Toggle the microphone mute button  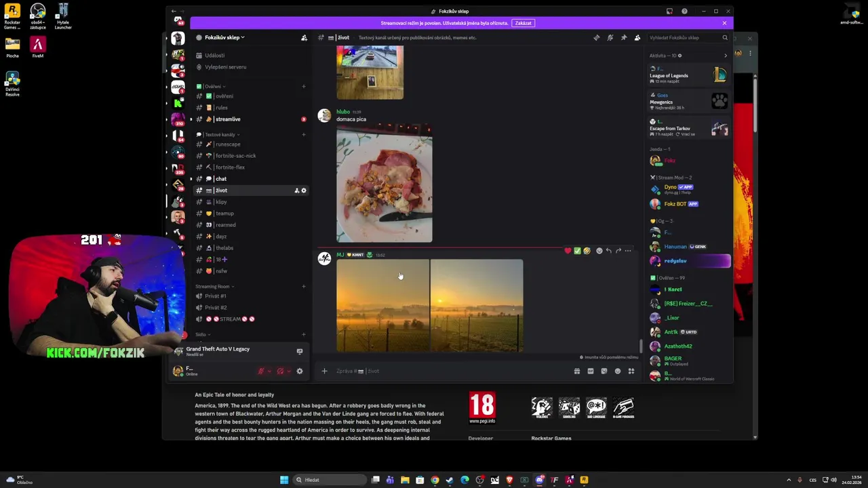tap(261, 371)
